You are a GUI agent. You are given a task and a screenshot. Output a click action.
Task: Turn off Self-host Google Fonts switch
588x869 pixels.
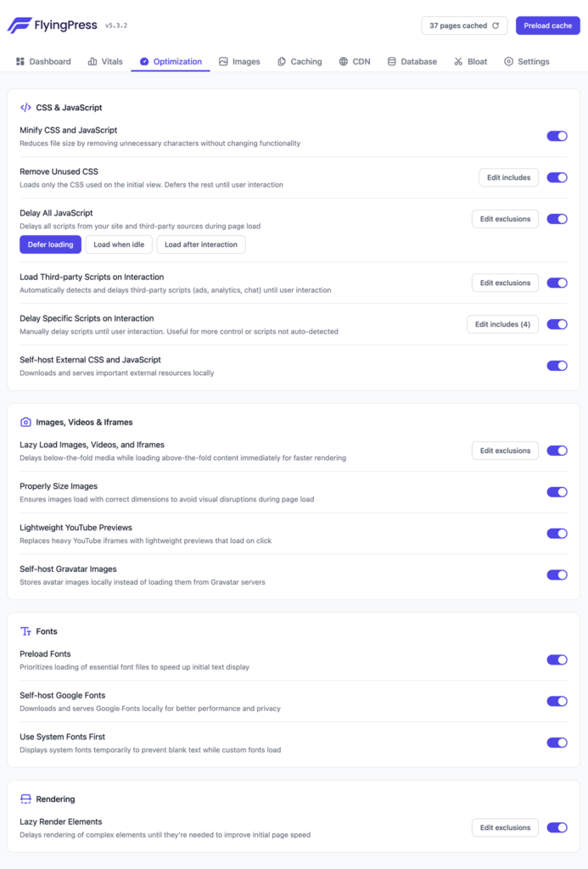[x=557, y=701]
